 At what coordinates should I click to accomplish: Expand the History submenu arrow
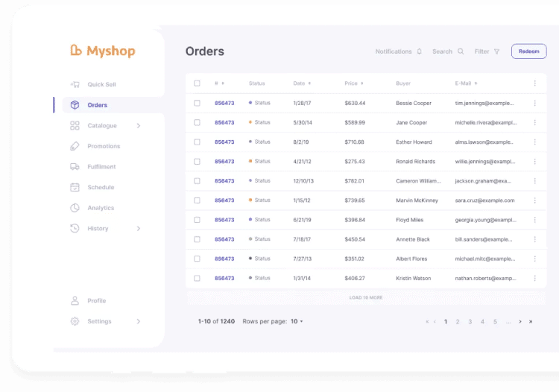pyautogui.click(x=139, y=229)
